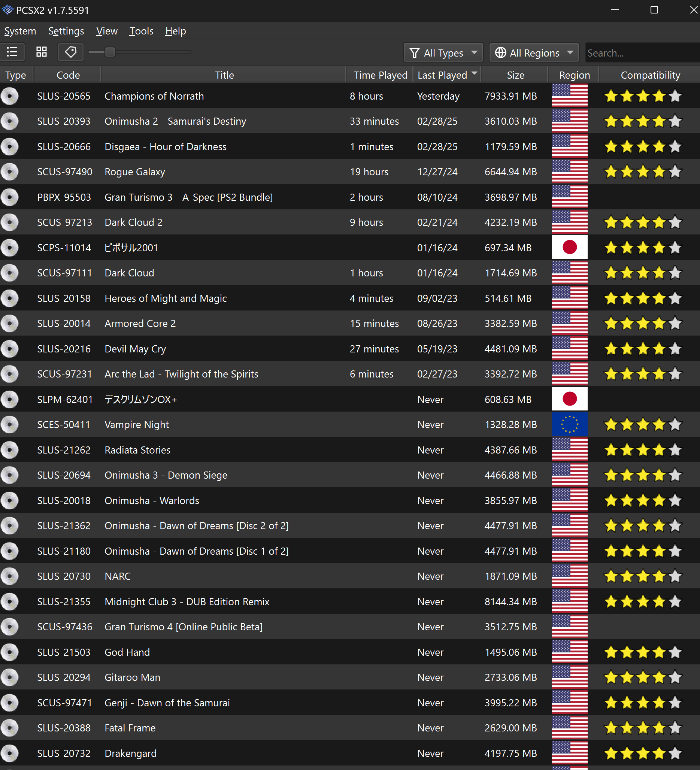Click the US flag for Onimusha 2
The image size is (700, 770).
pos(569,121)
